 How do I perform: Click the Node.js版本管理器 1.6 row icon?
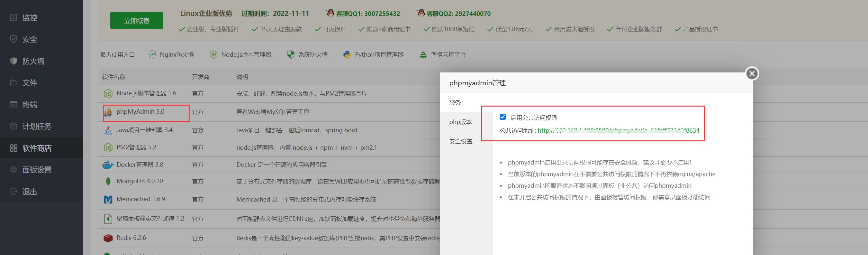(x=108, y=93)
